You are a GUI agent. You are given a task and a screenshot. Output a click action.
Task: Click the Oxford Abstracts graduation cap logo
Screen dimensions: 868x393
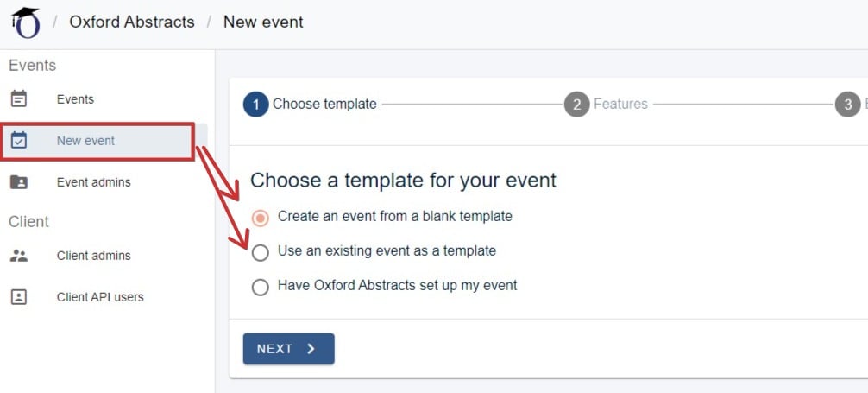pyautogui.click(x=26, y=22)
